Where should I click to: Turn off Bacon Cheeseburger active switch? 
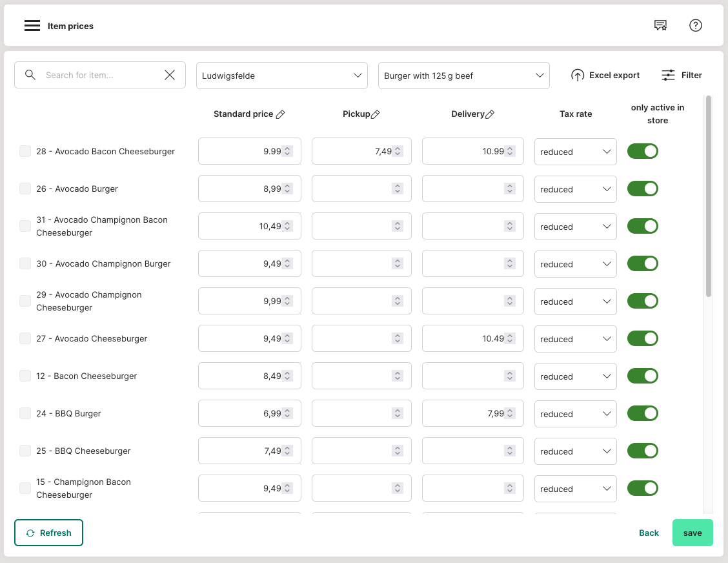[x=642, y=376]
